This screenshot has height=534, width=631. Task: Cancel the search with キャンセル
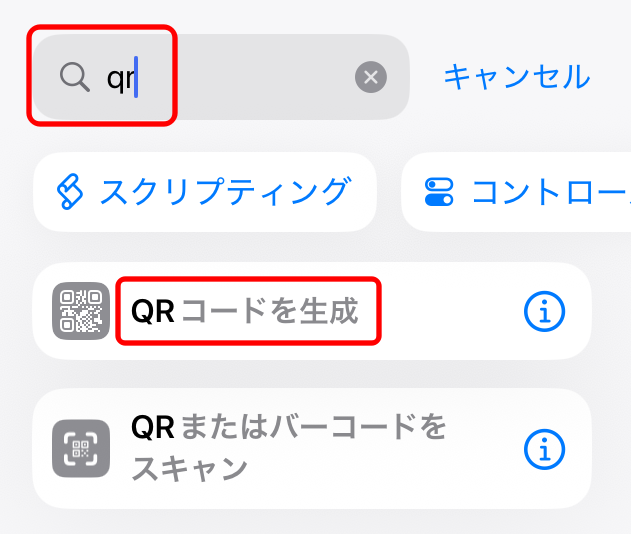pyautogui.click(x=517, y=76)
